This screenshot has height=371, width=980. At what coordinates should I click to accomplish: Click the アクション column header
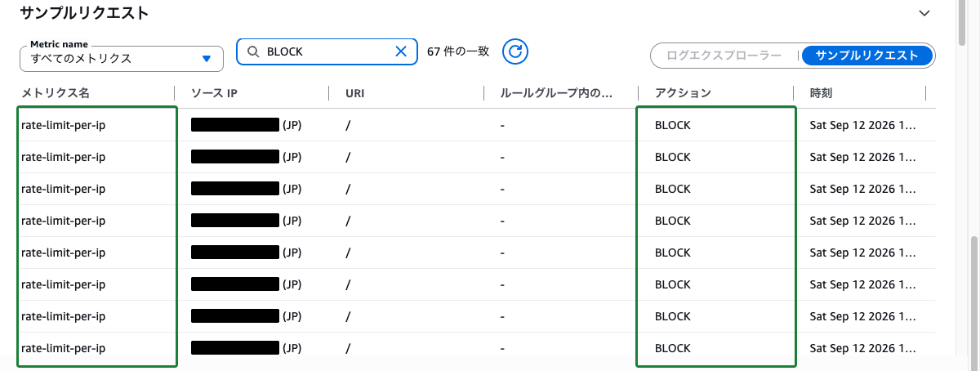[x=683, y=93]
